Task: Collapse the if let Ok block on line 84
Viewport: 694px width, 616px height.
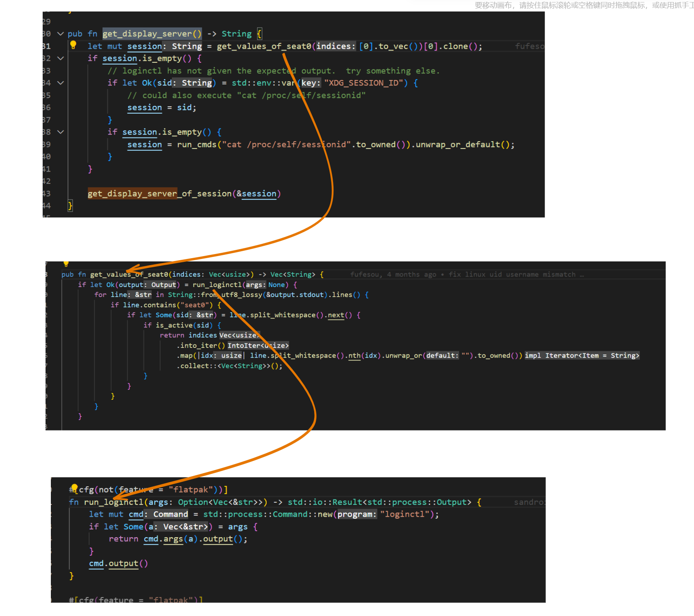Action: 60,82
